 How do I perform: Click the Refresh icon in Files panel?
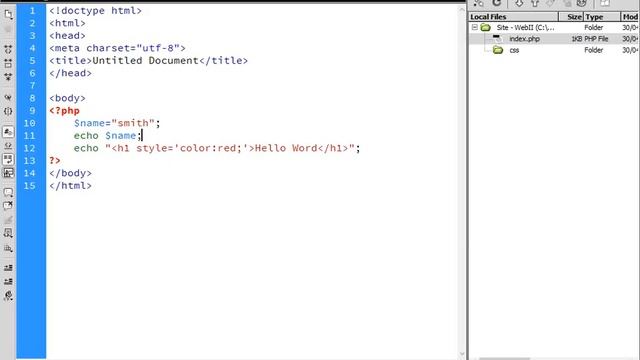pos(496,3)
